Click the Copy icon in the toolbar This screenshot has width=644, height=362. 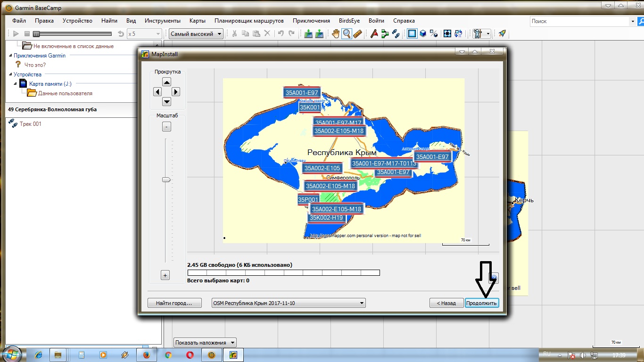(245, 33)
